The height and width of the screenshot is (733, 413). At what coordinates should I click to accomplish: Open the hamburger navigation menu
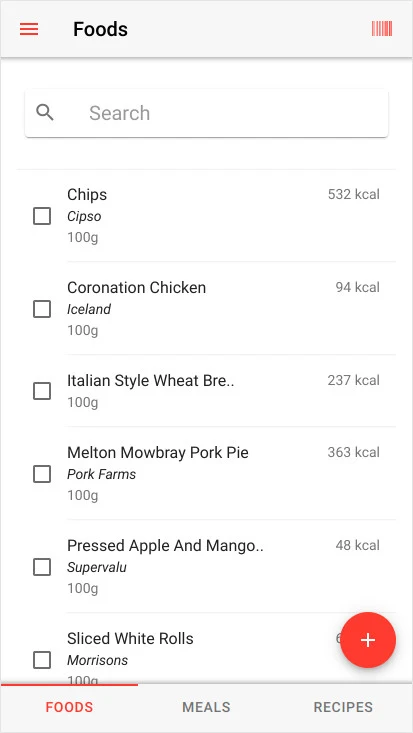29,29
